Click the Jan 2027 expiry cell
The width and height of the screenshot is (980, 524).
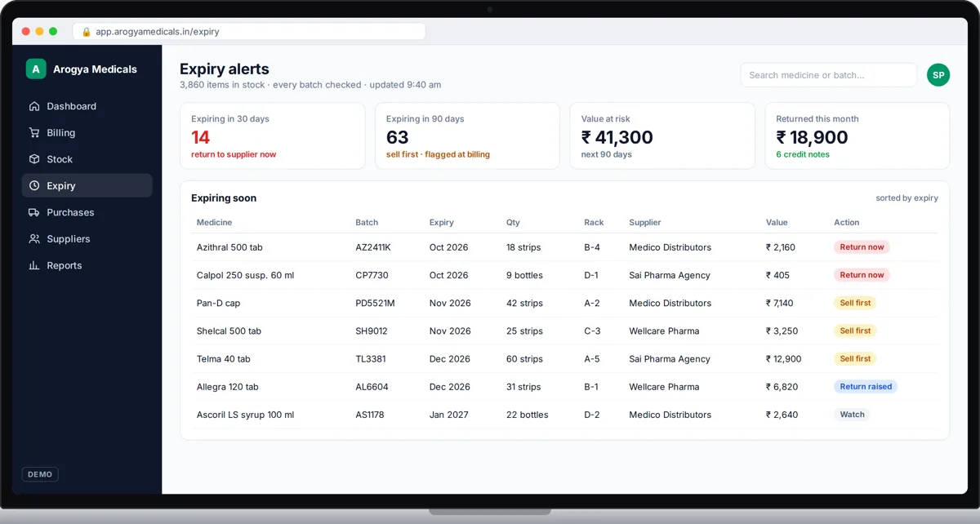point(449,415)
